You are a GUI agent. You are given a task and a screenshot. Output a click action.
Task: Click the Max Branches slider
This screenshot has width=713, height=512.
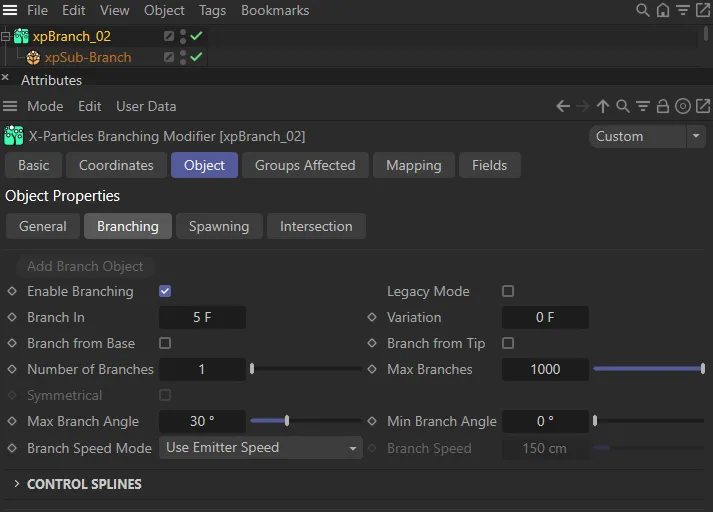coord(649,369)
